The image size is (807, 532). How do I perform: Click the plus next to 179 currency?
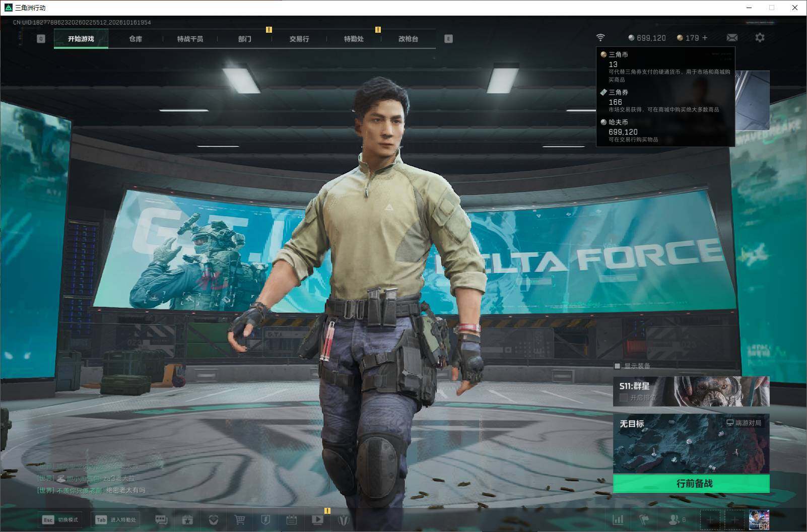[x=705, y=38]
